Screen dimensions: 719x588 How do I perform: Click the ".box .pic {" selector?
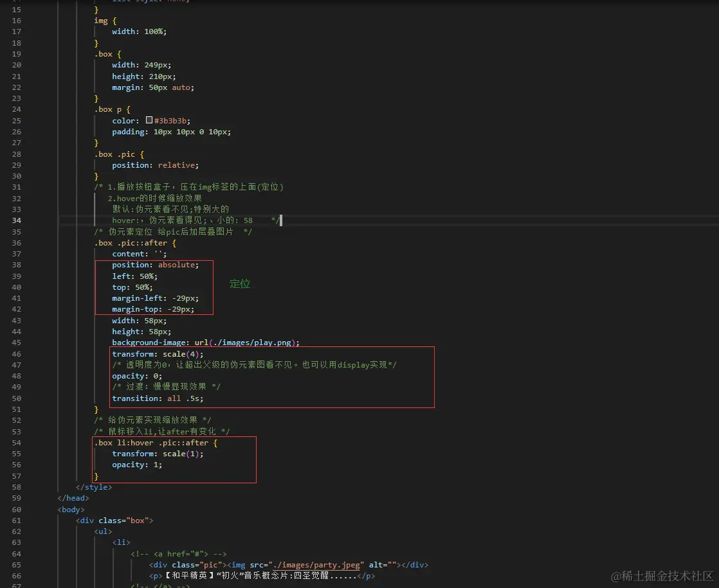(x=119, y=154)
